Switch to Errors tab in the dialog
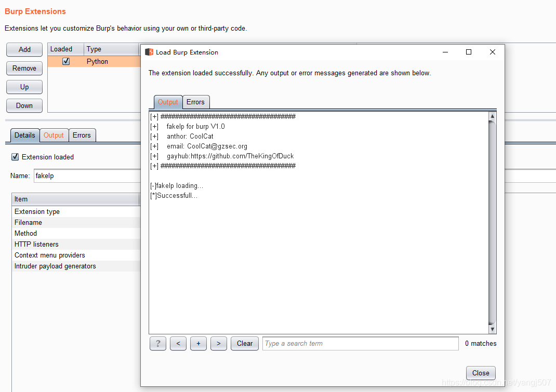This screenshot has width=556, height=392. click(196, 102)
